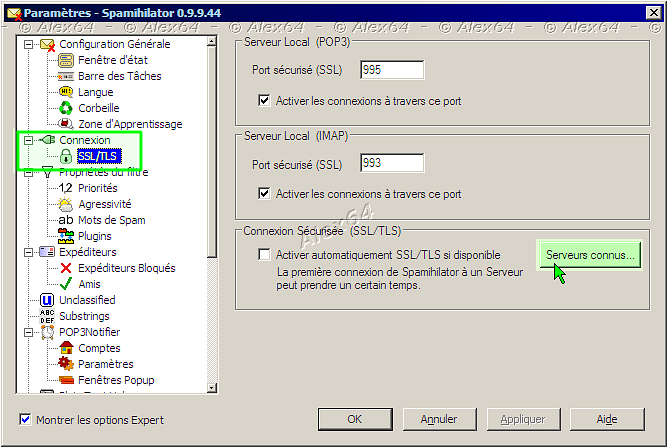Select Plugins in settings tree
667x447 pixels.
94,236
